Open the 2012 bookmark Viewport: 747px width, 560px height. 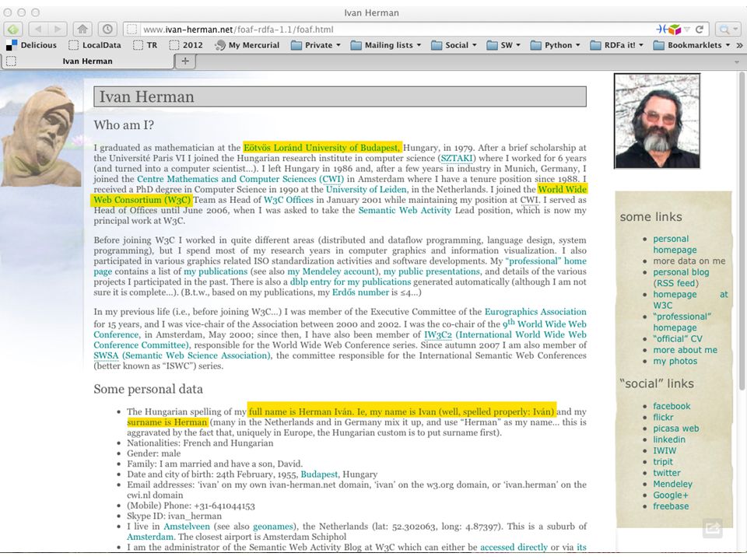click(186, 45)
